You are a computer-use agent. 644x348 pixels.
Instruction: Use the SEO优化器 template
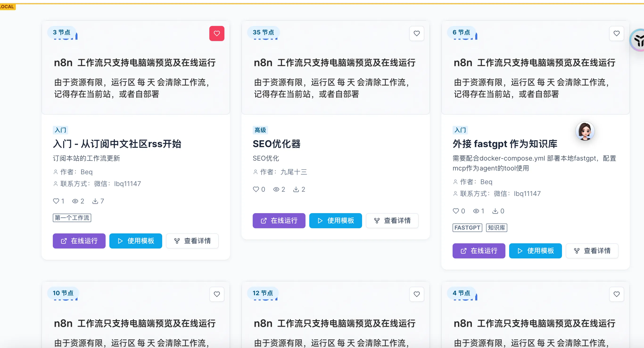(x=335, y=220)
